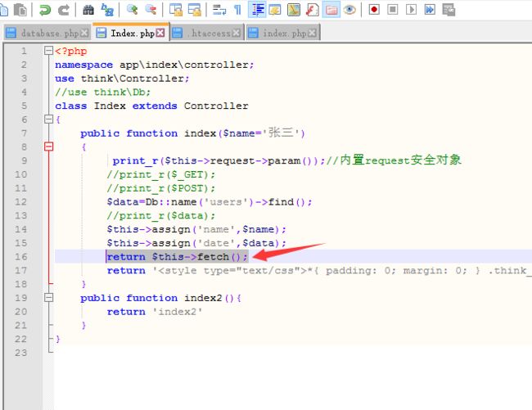
Task: Click the print_r request param line
Action: point(286,160)
